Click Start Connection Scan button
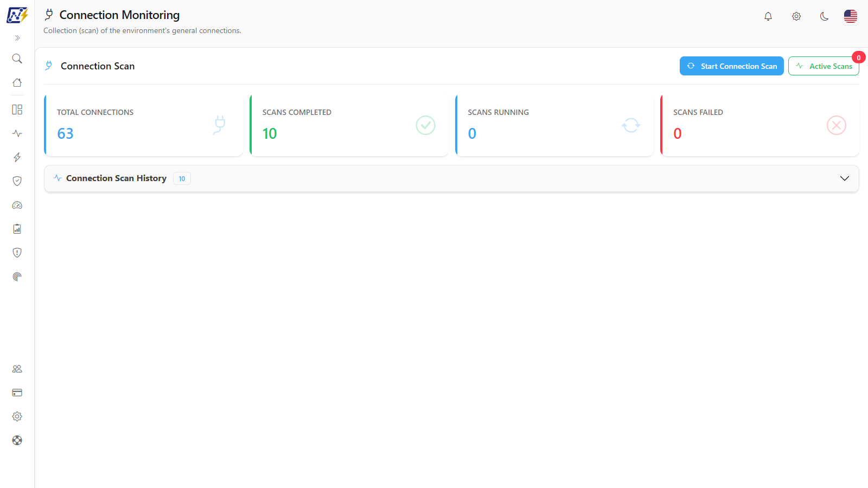Viewport: 868px width, 488px height. tap(731, 66)
